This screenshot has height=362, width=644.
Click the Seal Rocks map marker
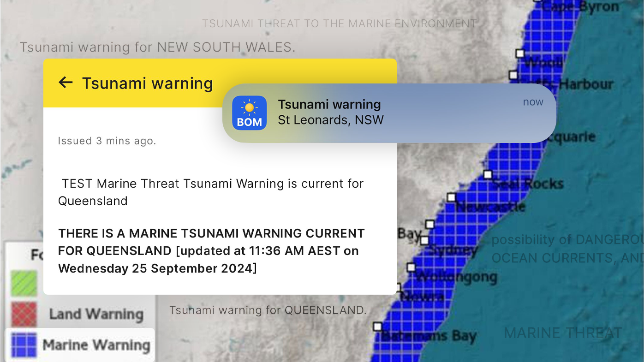pyautogui.click(x=488, y=175)
